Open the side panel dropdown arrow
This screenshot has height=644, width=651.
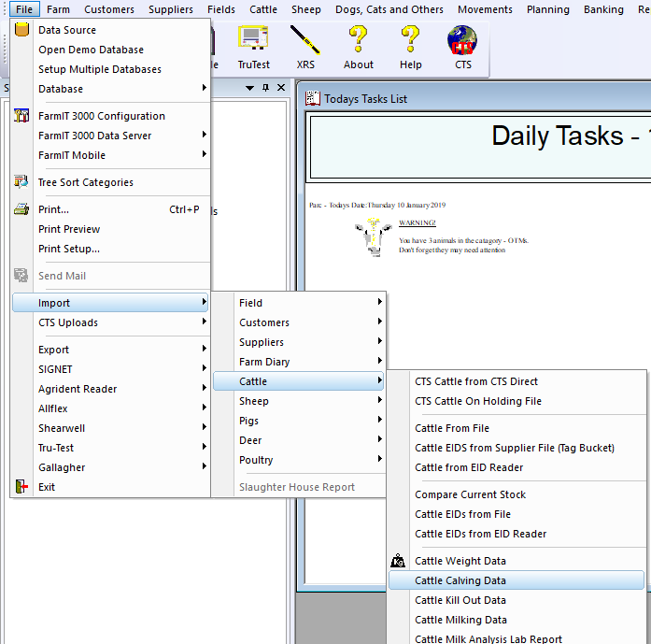250,88
